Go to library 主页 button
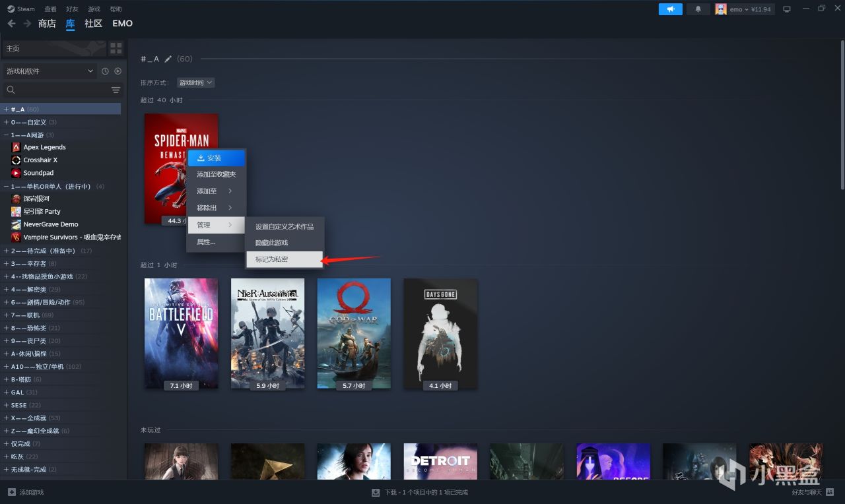The image size is (845, 504). coord(54,48)
